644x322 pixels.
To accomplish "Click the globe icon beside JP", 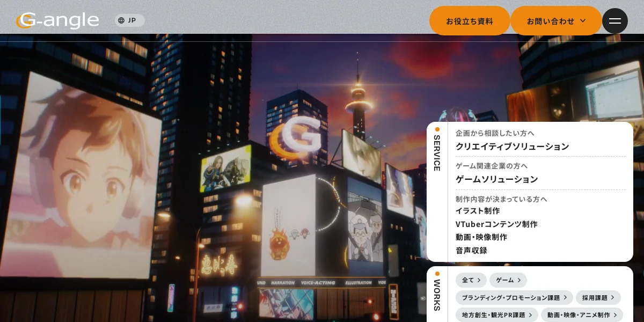I will click(121, 20).
